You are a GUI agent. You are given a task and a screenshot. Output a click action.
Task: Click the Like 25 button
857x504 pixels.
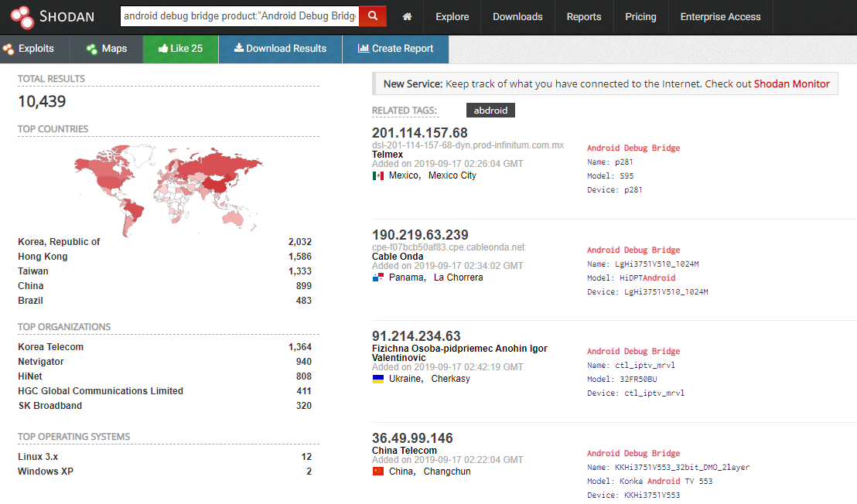coord(180,49)
